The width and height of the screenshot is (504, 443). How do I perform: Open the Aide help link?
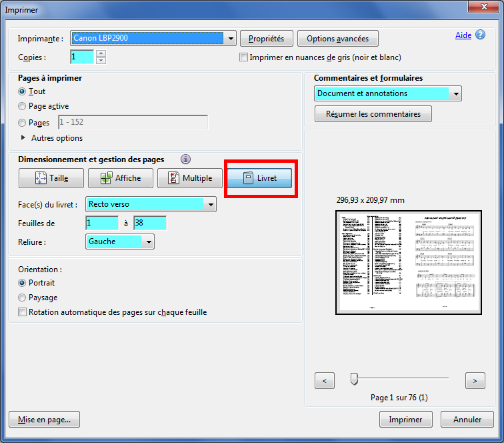pyautogui.click(x=463, y=35)
